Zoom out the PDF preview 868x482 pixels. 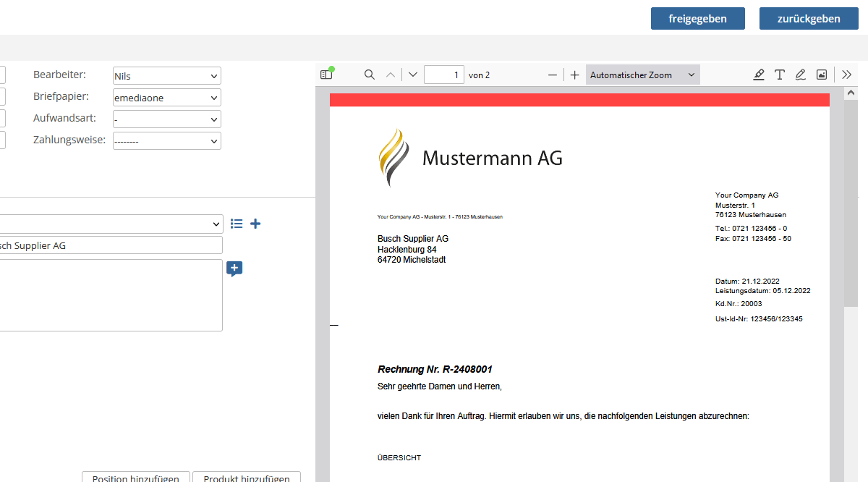pyautogui.click(x=553, y=75)
